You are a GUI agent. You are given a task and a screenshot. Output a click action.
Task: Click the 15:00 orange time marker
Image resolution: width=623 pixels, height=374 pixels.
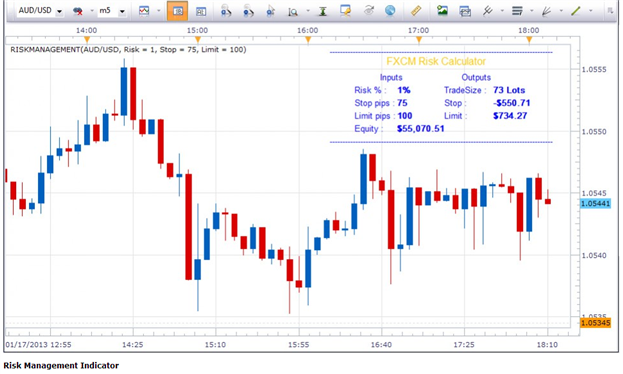point(197,39)
